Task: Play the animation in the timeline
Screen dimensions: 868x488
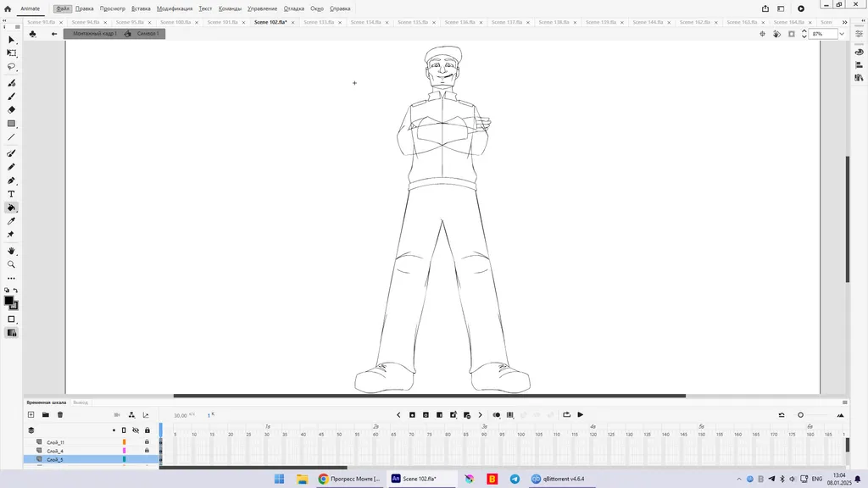Action: 581,415
